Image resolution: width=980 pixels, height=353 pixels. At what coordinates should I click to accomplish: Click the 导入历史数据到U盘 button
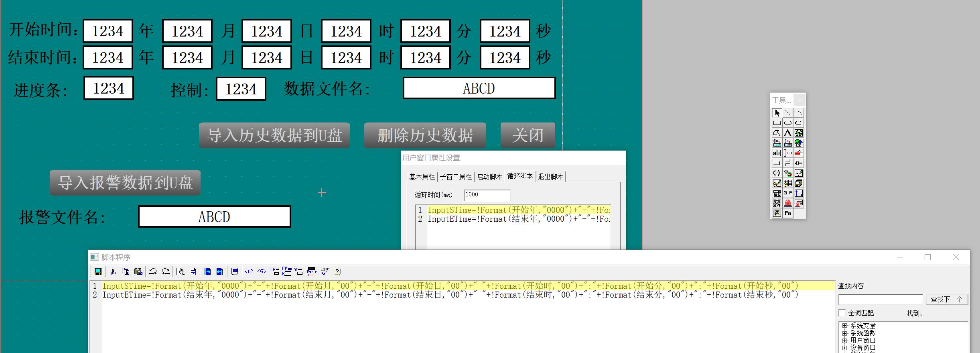[274, 135]
